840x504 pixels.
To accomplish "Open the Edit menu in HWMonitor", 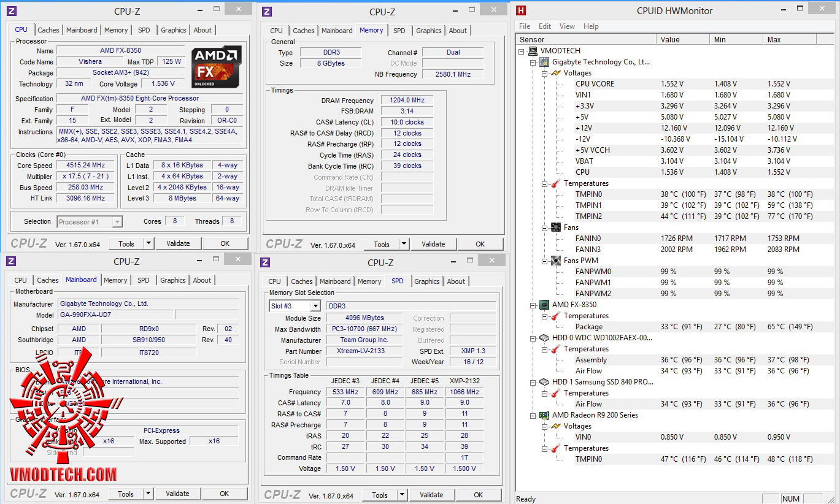I will pos(545,26).
